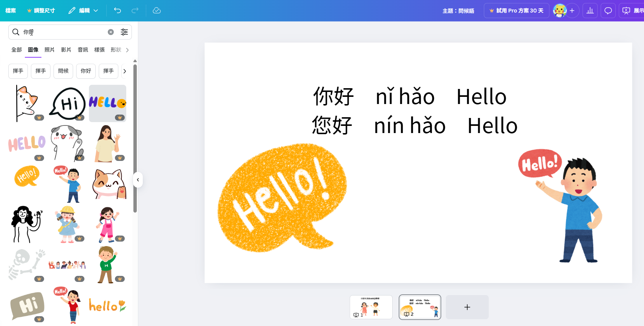
Task: Add a new page with the plus button
Action: [x=467, y=307]
